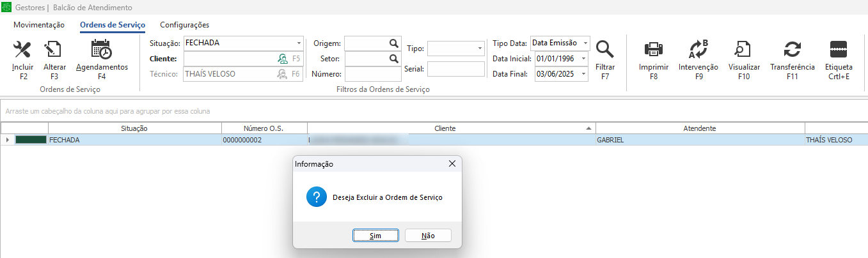Viewport: 868px width, 258px height.
Task: Switch to the Movimentação tab
Action: point(39,25)
